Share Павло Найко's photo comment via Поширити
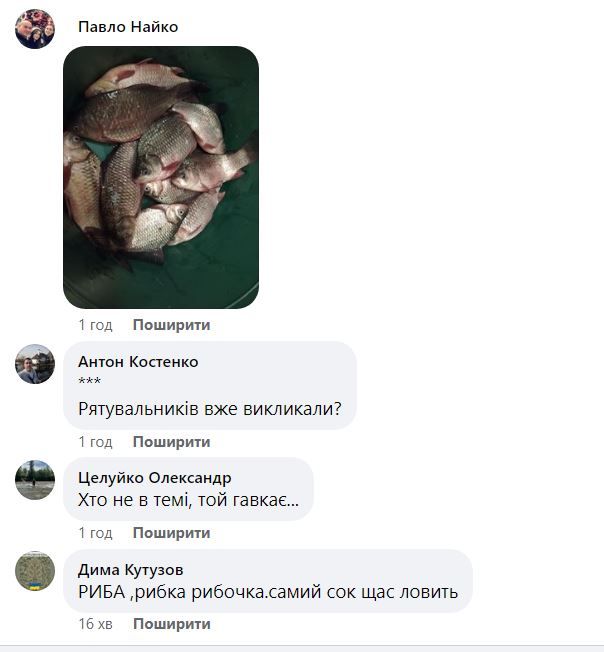The height and width of the screenshot is (652, 604). (172, 325)
